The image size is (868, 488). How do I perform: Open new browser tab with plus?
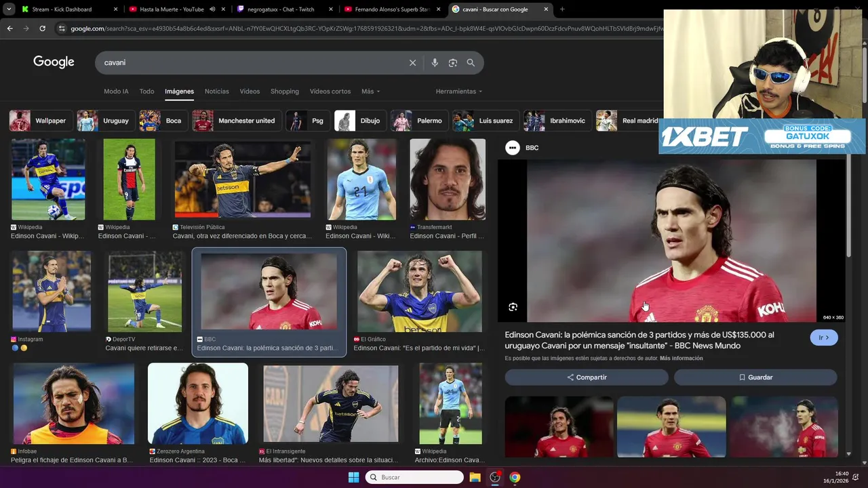562,9
